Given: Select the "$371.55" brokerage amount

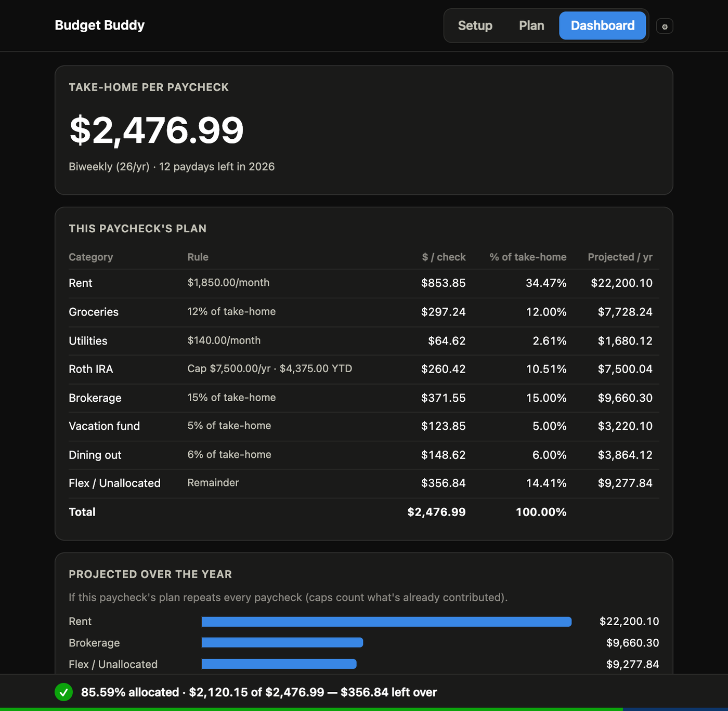Looking at the screenshot, I should (x=444, y=398).
